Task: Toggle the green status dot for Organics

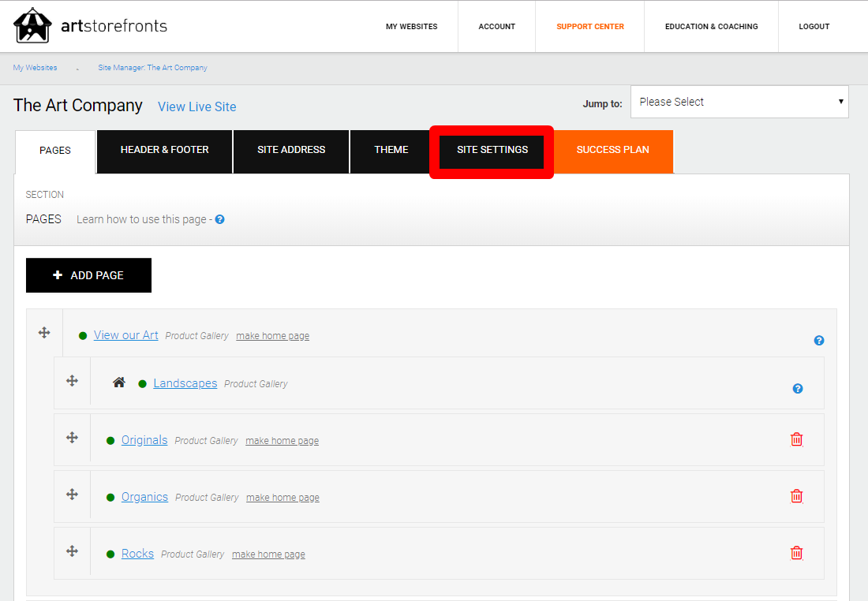Action: [110, 498]
